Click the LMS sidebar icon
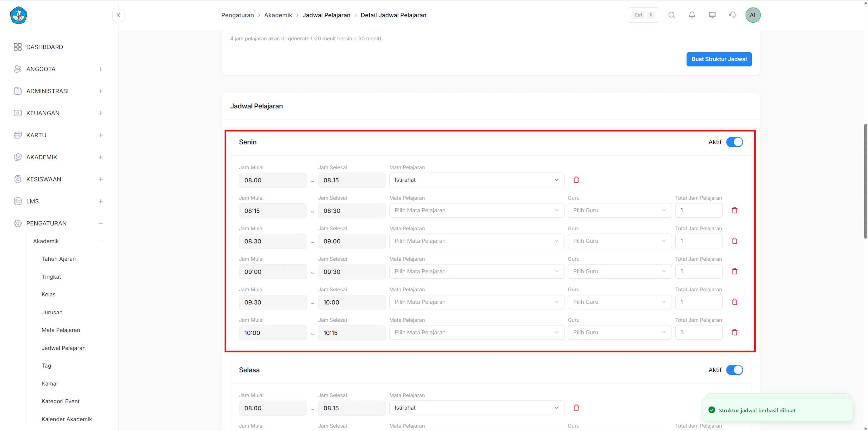 (18, 201)
